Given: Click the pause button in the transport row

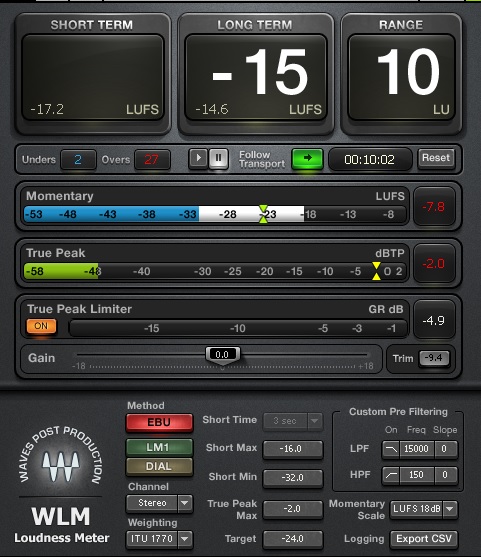Looking at the screenshot, I should pyautogui.click(x=218, y=158).
